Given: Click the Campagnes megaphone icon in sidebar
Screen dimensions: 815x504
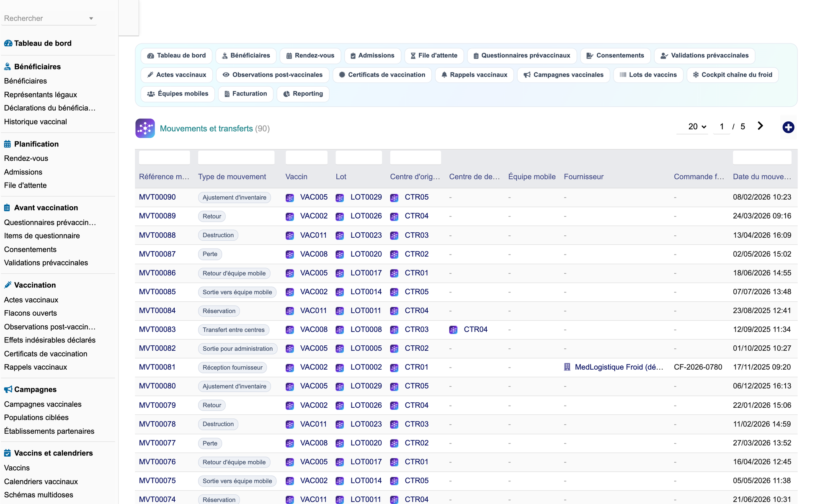Looking at the screenshot, I should point(8,389).
